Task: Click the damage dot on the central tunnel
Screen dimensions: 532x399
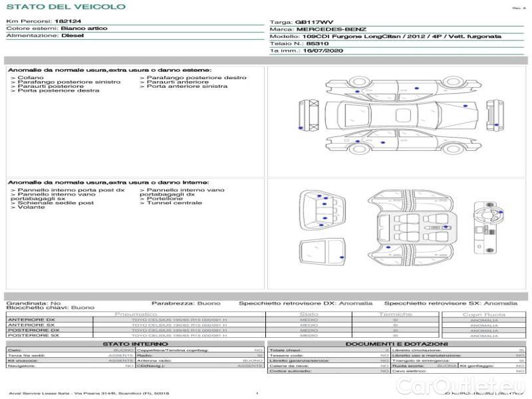Action: pos(446,227)
